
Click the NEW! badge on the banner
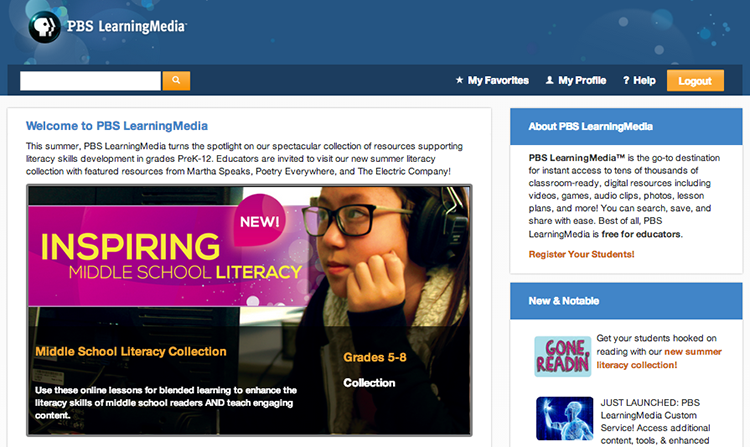[260, 221]
